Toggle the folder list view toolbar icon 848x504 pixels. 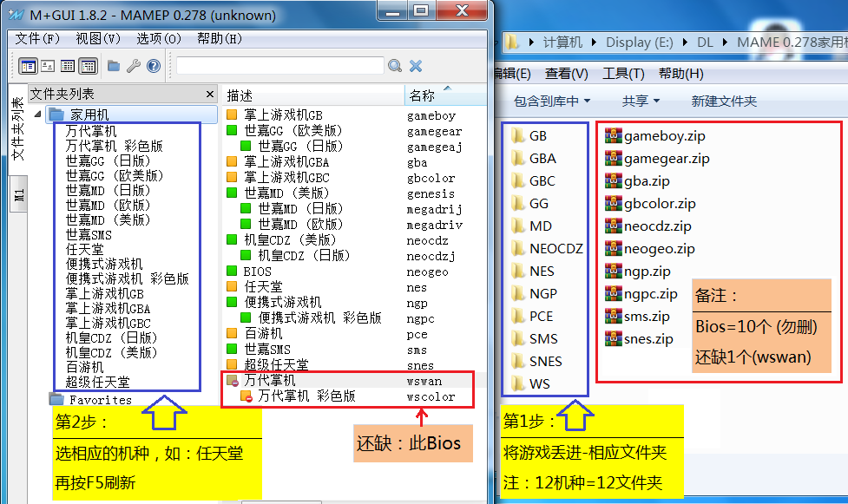coord(28,66)
